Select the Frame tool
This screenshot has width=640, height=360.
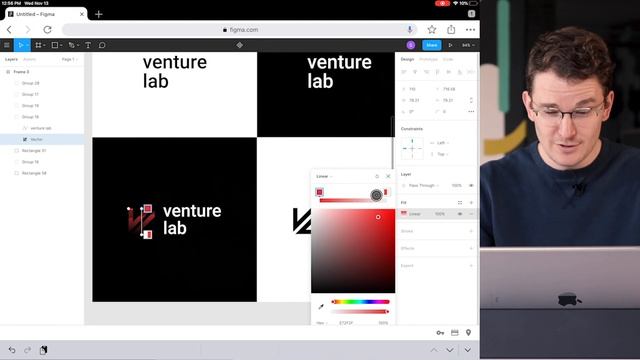[38, 45]
